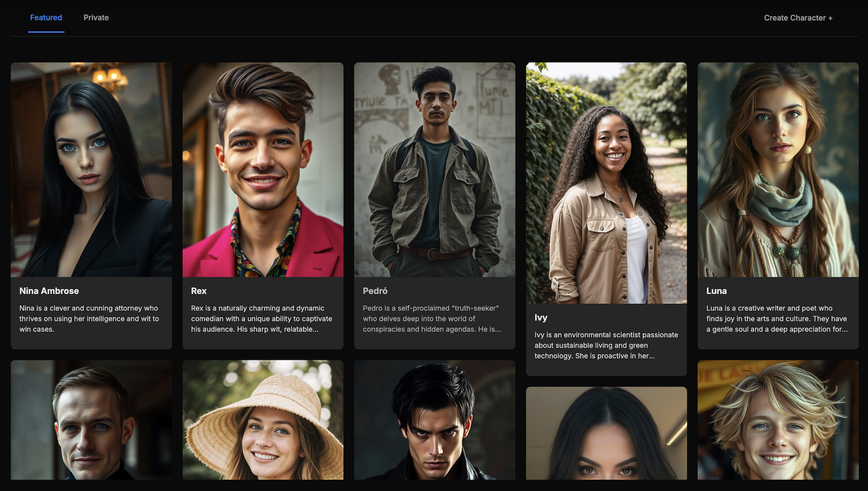This screenshot has height=491, width=868.
Task: Open the short-haired man in dark suit
Action: [x=91, y=420]
